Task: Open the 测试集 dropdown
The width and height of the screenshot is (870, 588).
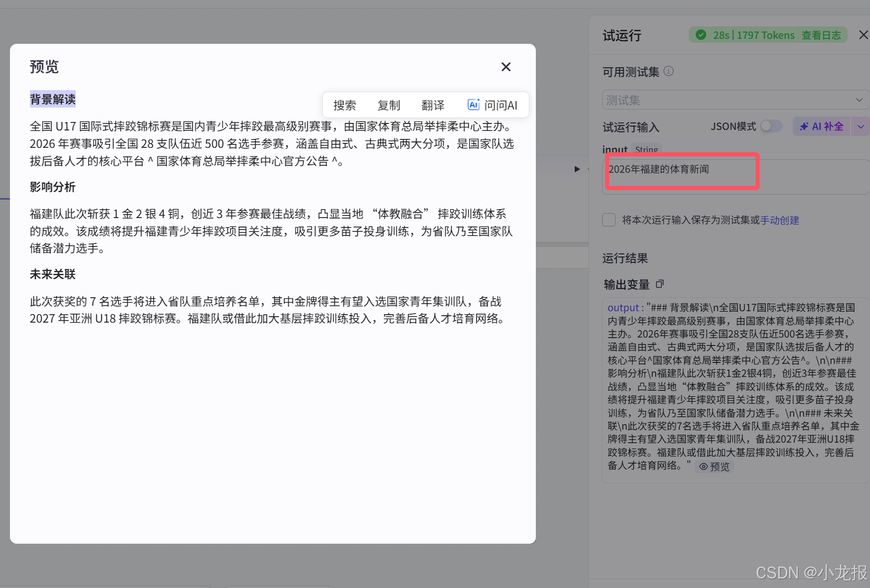Action: point(735,100)
